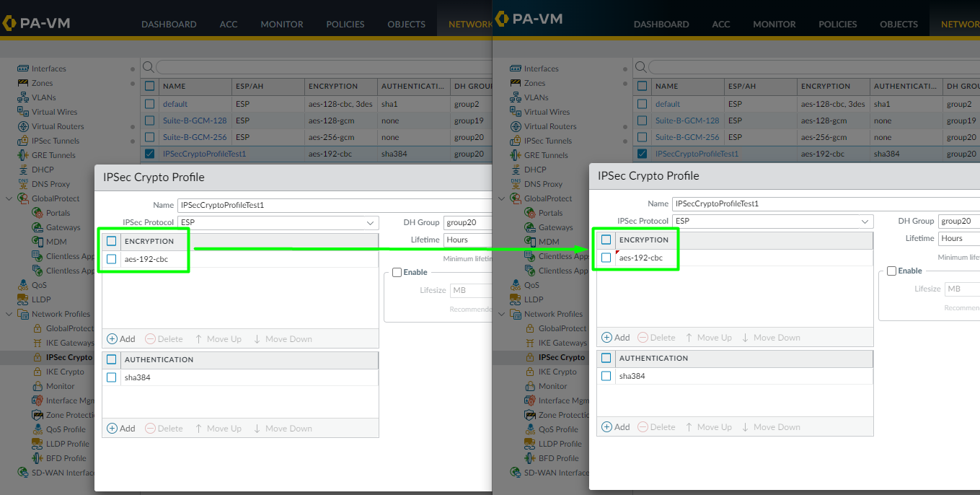Check the sha384 authentication entry
Viewport: 980px width, 495px height.
(112, 377)
